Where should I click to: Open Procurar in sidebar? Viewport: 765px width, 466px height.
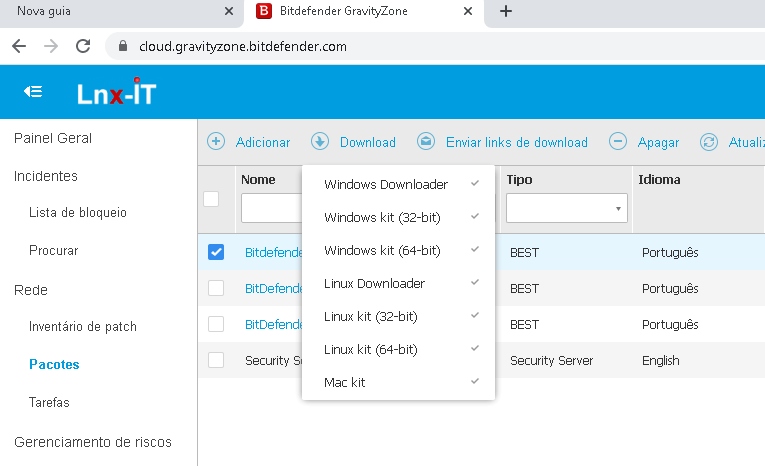coord(54,250)
